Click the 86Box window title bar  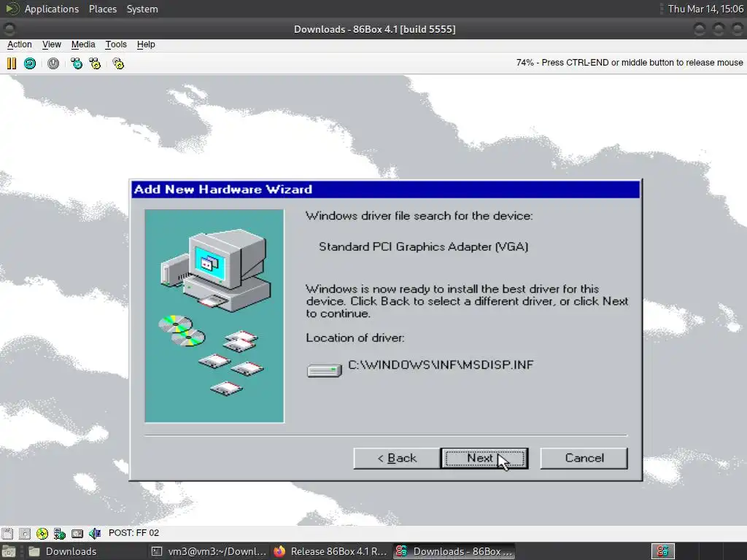(x=374, y=29)
